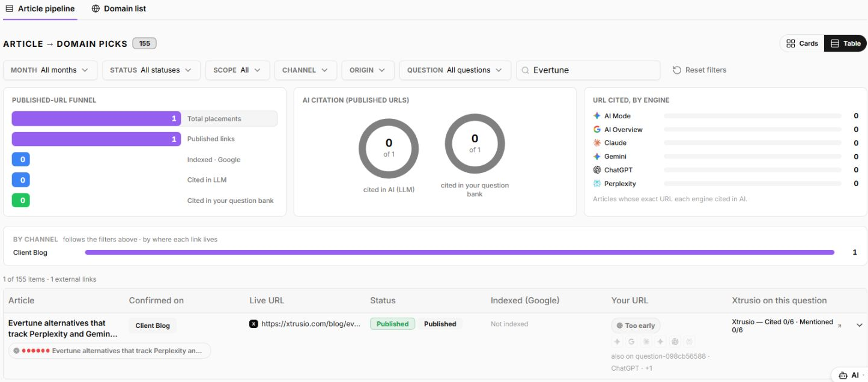Click the Published links funnel bar
The width and height of the screenshot is (868, 382).
coord(97,139)
